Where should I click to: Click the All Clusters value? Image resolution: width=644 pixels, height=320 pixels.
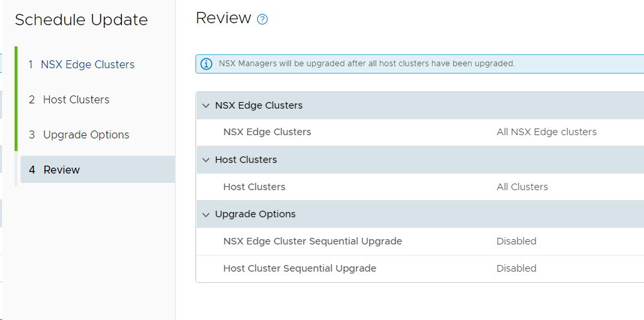522,187
